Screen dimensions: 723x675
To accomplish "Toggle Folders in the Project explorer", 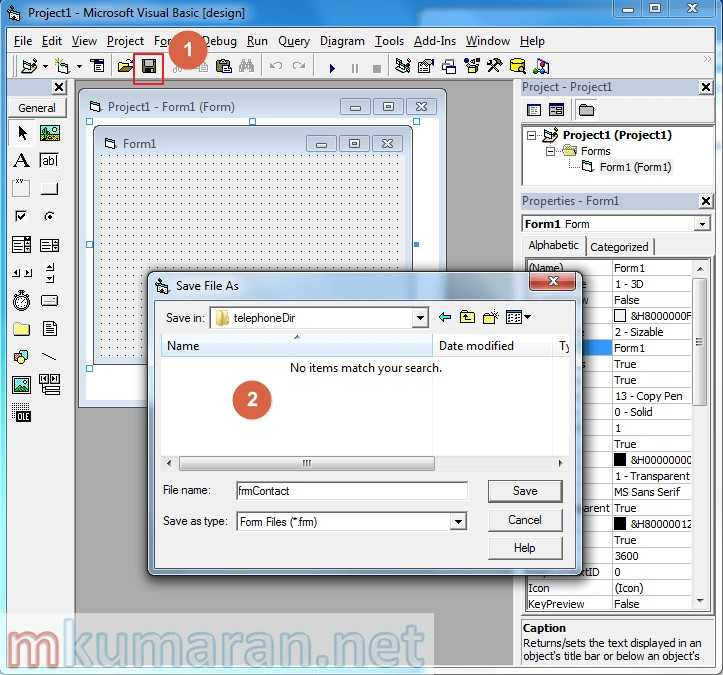I will (587, 110).
